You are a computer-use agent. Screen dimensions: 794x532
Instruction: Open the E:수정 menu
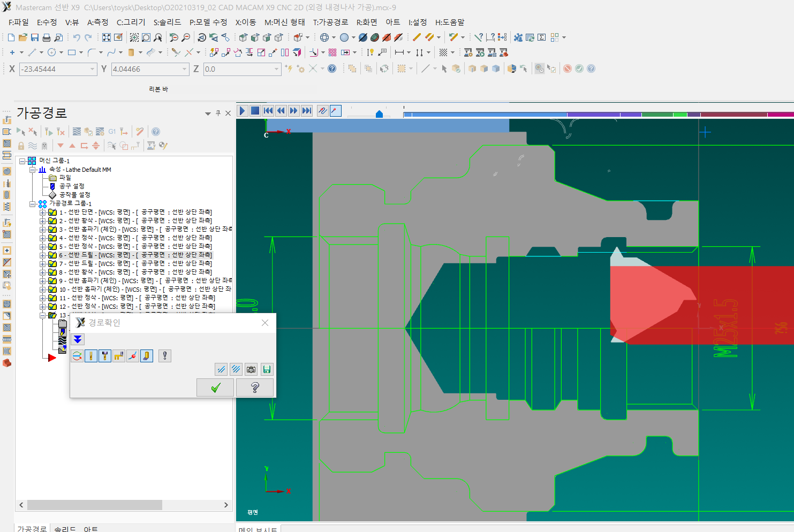pyautogui.click(x=47, y=22)
